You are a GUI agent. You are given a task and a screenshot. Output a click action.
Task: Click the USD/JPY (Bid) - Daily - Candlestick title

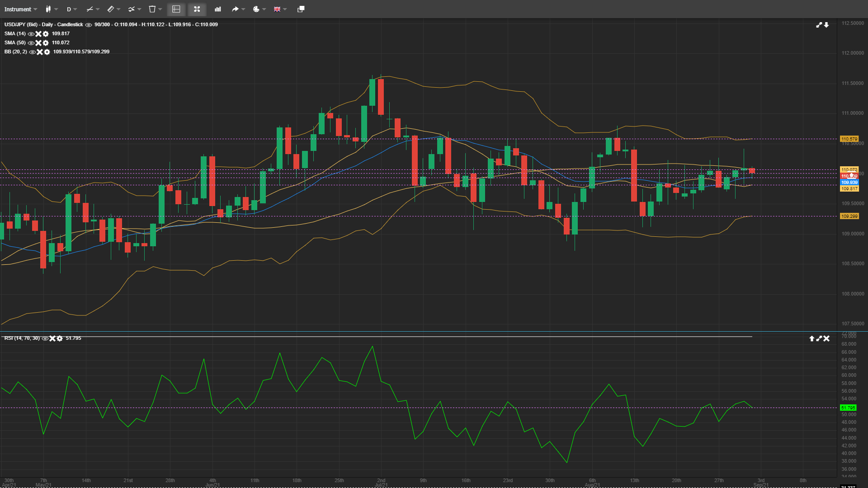(x=44, y=24)
